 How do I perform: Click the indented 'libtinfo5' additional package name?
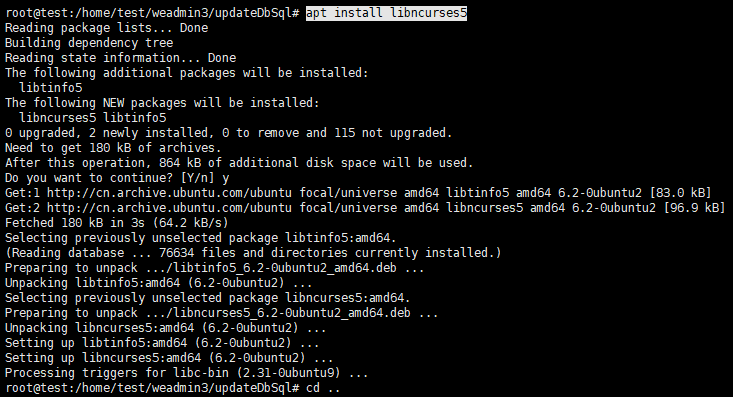pos(50,88)
